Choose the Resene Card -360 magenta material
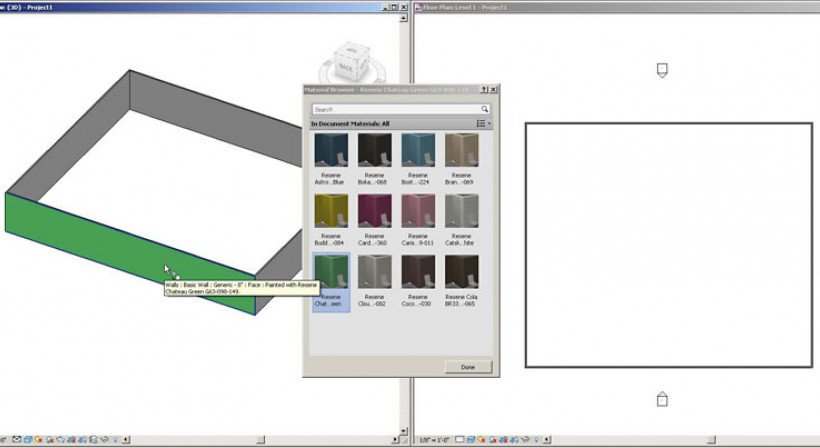Image resolution: width=820 pixels, height=448 pixels. 374,220
